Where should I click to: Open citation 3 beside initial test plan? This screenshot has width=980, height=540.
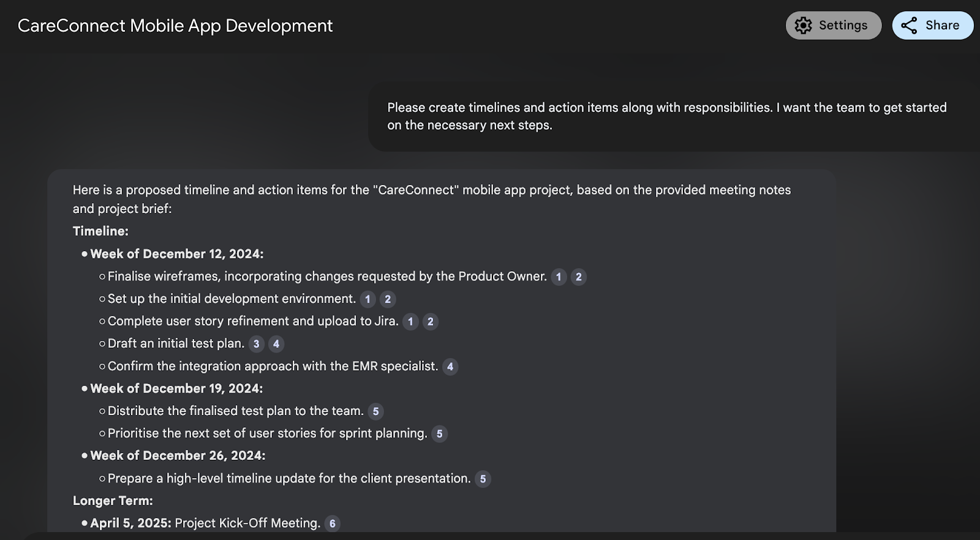pyautogui.click(x=256, y=344)
